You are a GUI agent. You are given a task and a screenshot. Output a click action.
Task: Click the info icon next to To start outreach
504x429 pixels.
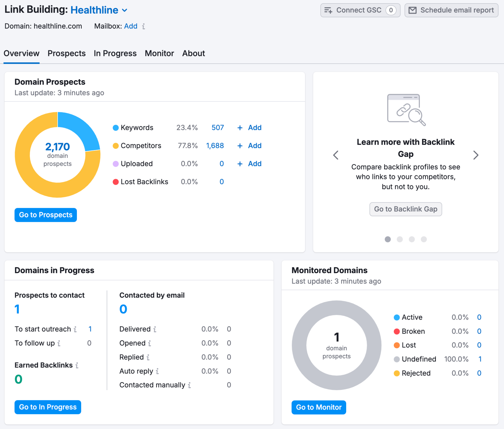point(75,329)
